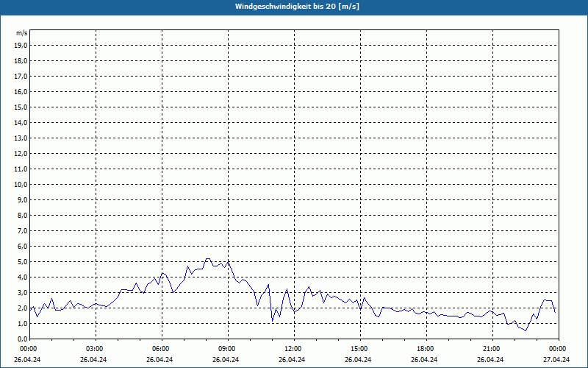Pick the '21:00' x-axis time label
The image size is (588, 368).
coord(492,349)
